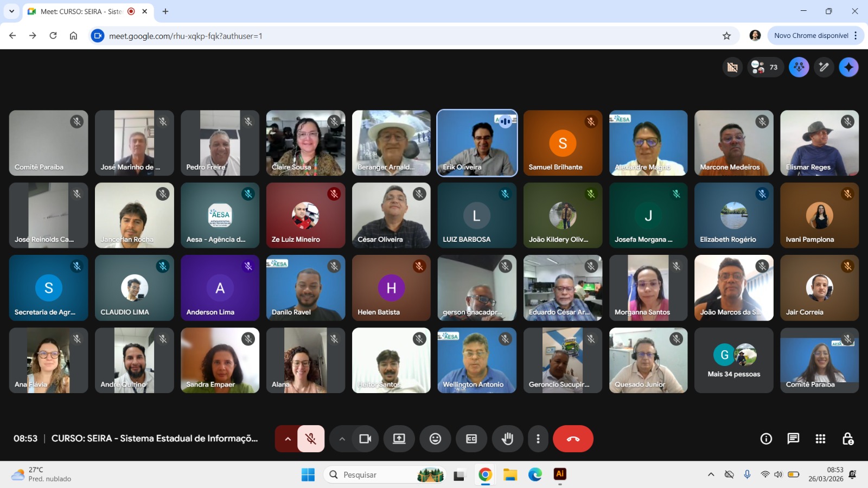Screen dimensions: 868x488
Task: Turn the camera on or off
Action: (x=365, y=439)
